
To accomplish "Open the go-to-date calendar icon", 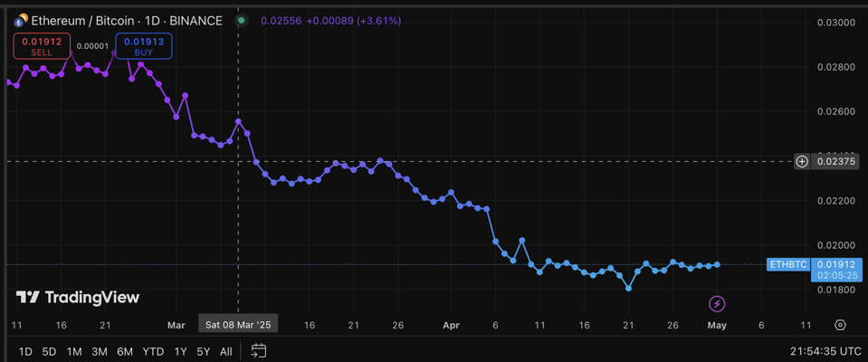I will 259,351.
